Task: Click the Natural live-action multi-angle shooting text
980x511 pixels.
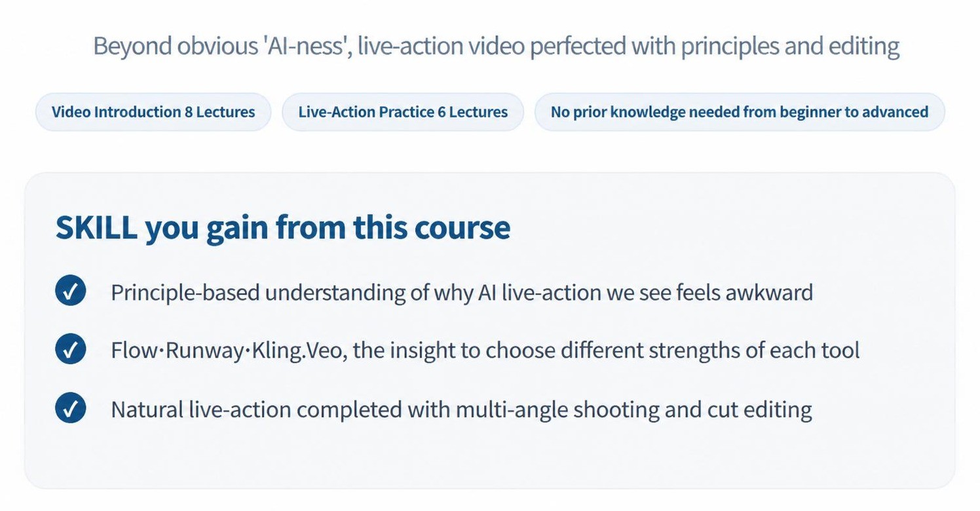Action: click(461, 409)
